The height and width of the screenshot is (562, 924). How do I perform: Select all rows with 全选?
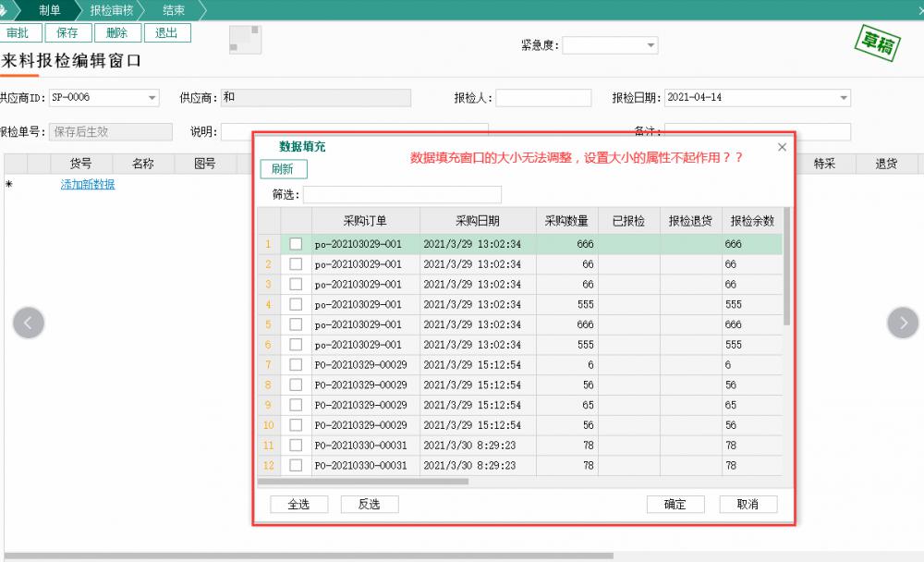[x=298, y=504]
